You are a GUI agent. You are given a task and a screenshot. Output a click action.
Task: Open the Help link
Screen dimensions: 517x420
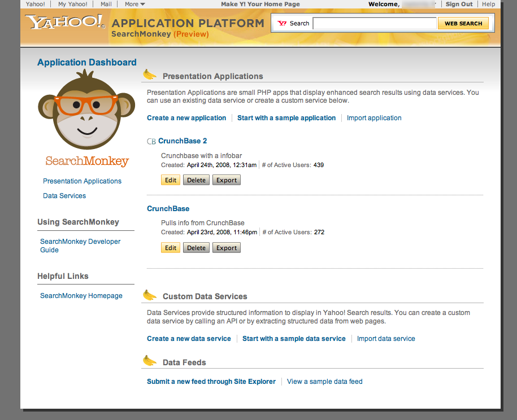[488, 5]
